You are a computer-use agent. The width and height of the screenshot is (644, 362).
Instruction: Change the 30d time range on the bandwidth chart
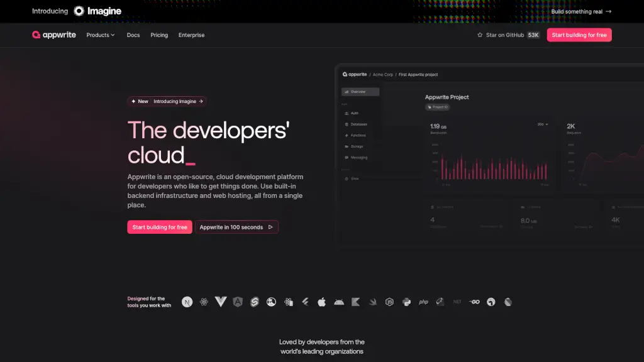tap(541, 126)
